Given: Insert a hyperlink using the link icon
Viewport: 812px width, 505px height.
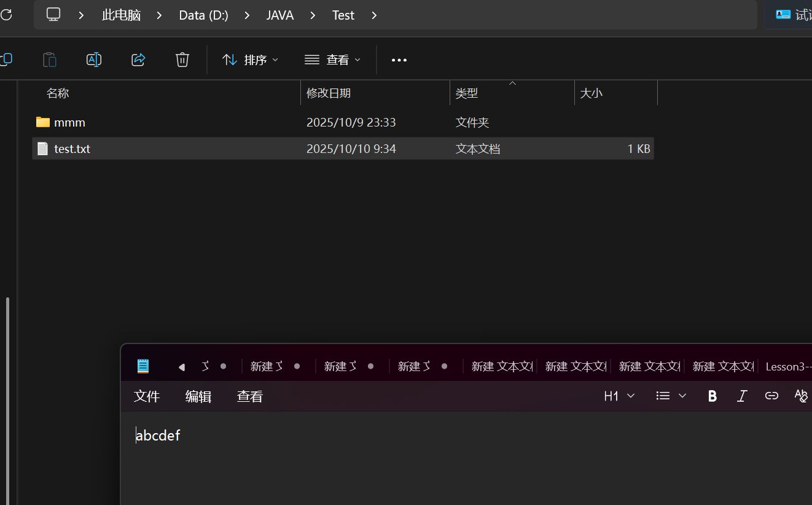Looking at the screenshot, I should click(x=771, y=396).
